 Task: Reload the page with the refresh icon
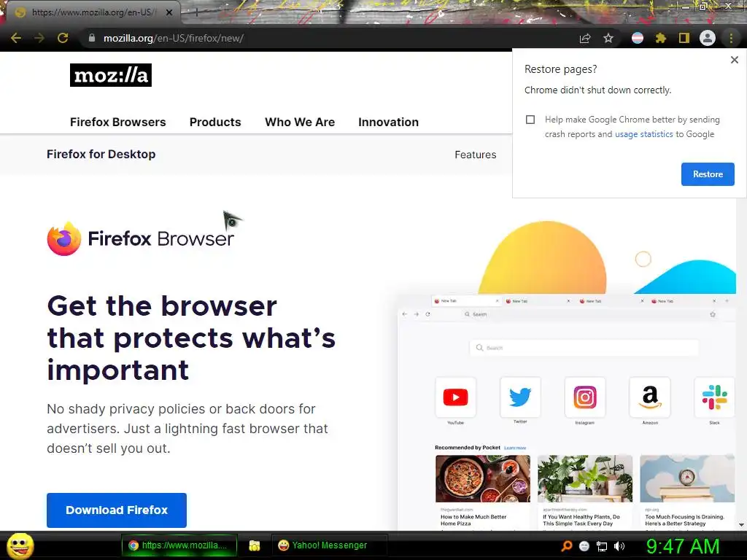pos(63,38)
